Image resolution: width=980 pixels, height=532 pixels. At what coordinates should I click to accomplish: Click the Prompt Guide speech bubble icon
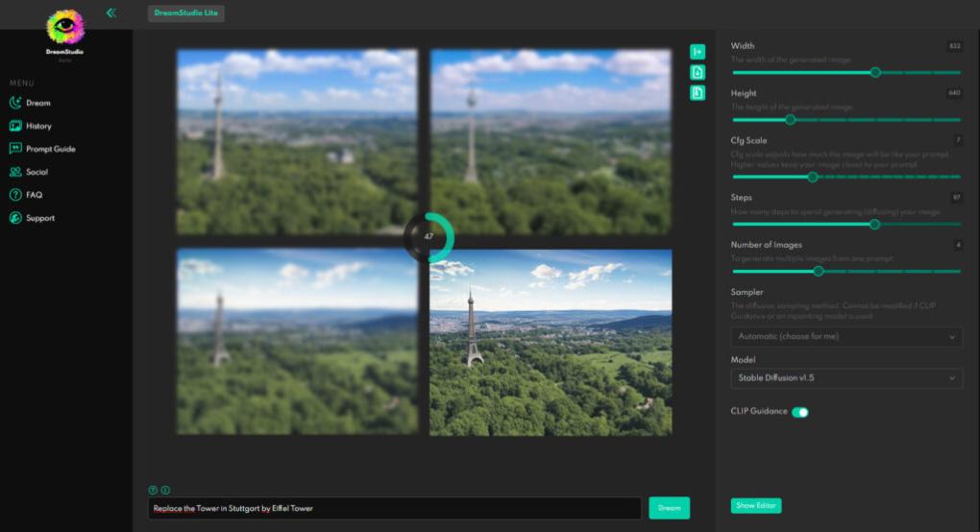[x=15, y=149]
